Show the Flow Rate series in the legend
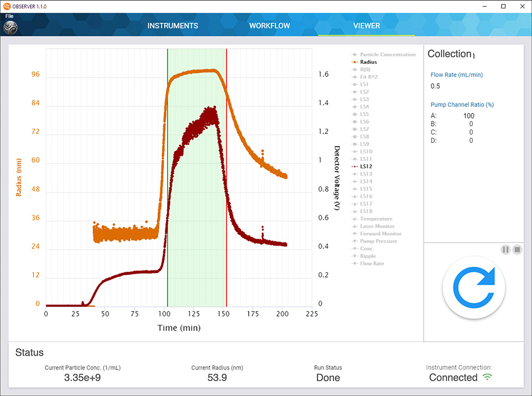 click(372, 263)
